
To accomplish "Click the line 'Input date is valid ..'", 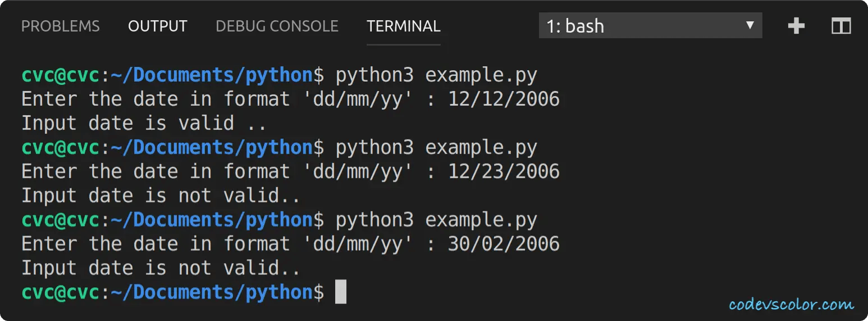I will tap(144, 123).
